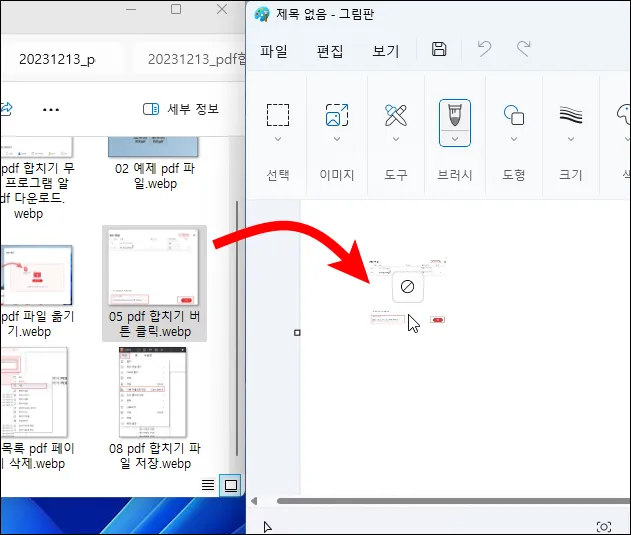Open the 편집 menu in Paint
The image size is (631, 535).
click(x=330, y=51)
